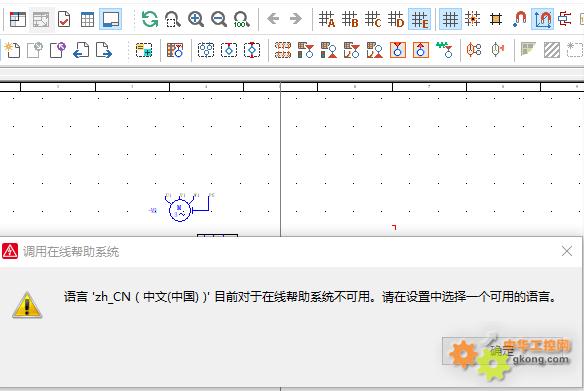The height and width of the screenshot is (391, 584).
Task: Toggle the red magnet object snap icon
Action: (519, 19)
